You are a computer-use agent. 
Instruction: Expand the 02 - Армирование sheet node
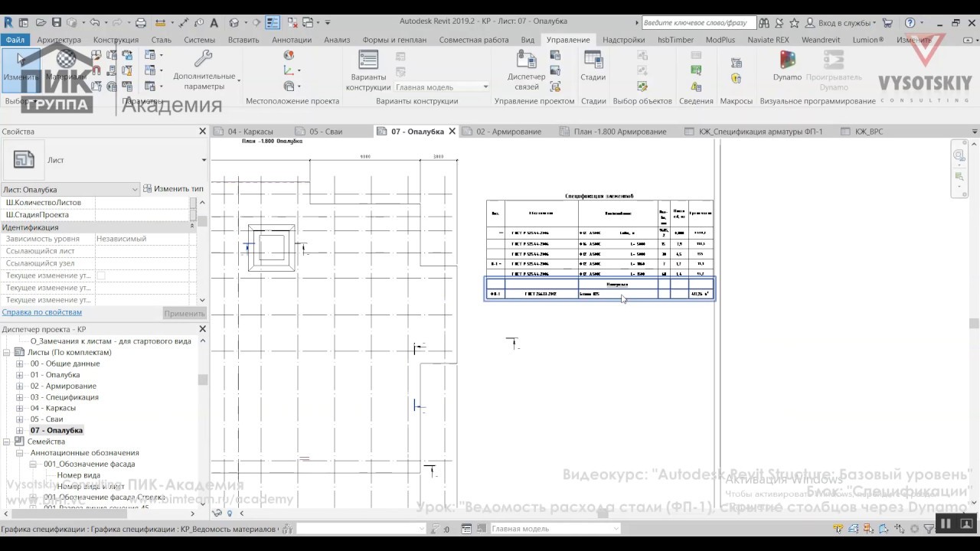[20, 386]
